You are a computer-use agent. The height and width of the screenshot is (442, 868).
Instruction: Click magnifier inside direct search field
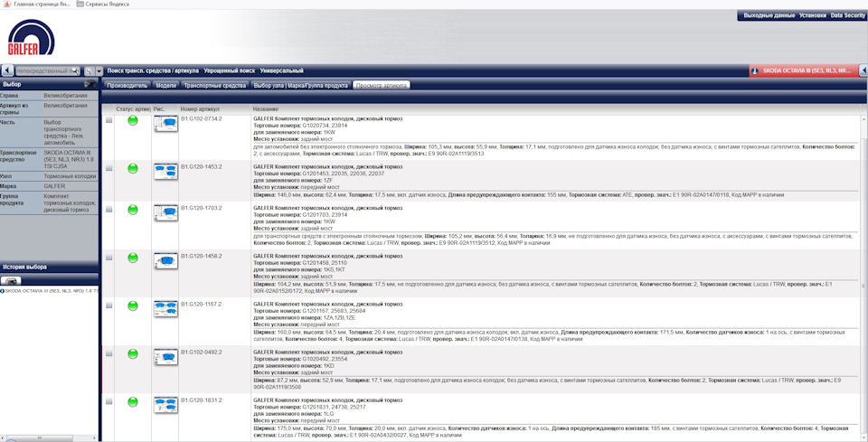[75, 71]
